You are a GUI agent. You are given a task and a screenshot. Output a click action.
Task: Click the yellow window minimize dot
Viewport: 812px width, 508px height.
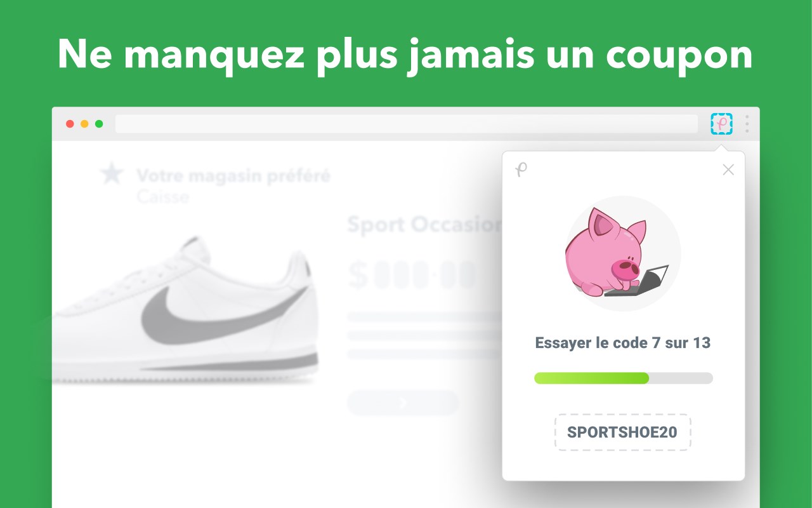coord(84,124)
